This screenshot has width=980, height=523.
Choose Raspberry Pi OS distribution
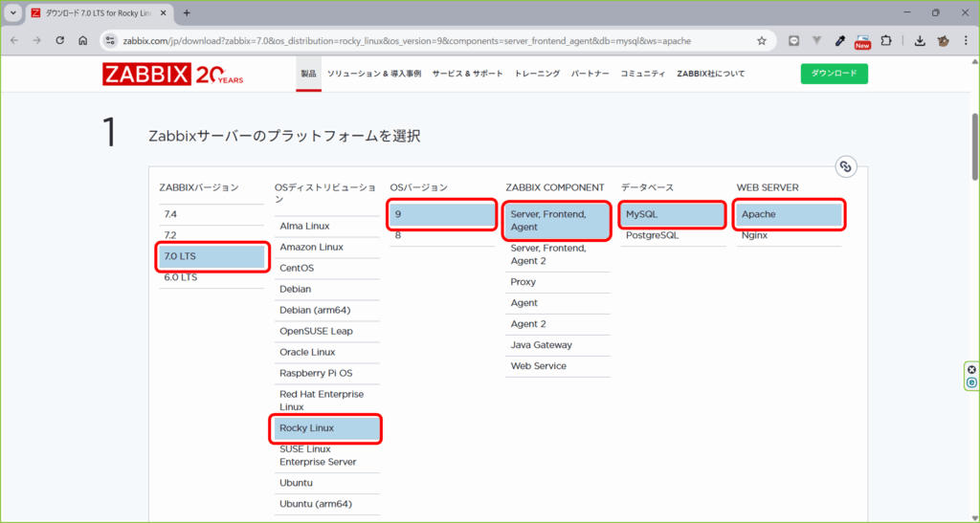coord(327,373)
